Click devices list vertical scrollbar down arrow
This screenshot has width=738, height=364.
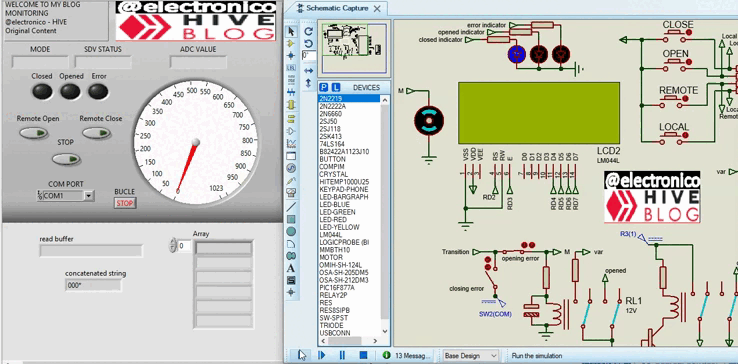[x=385, y=331]
